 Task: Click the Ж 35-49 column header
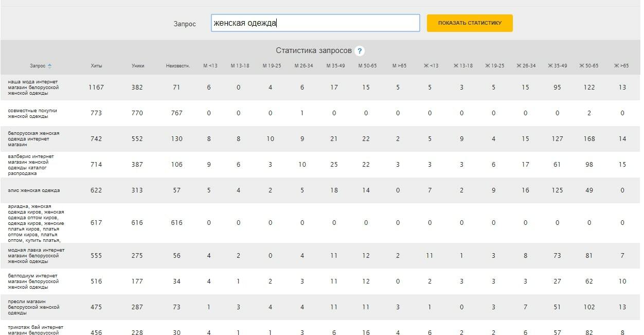pos(558,66)
